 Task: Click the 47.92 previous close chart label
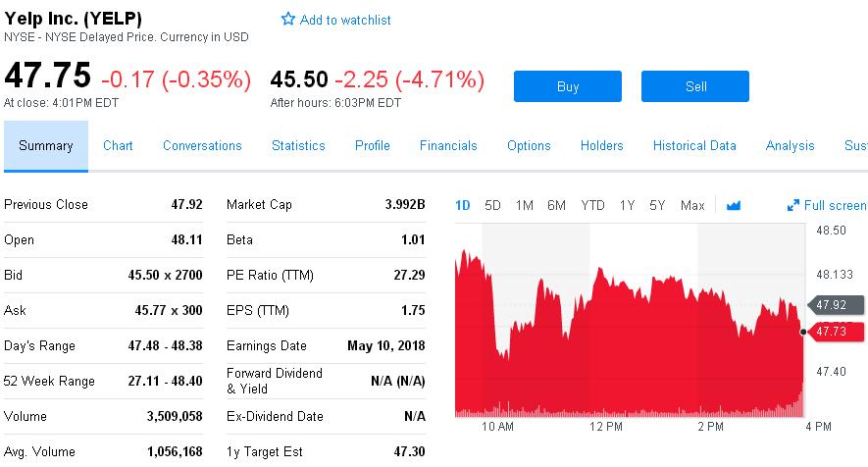835,305
